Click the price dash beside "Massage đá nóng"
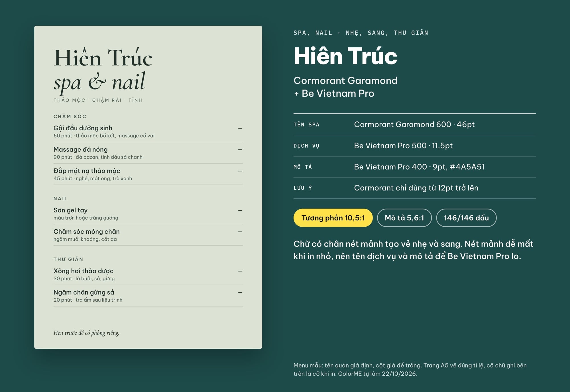Screen dimensions: 570x392 tap(240, 150)
